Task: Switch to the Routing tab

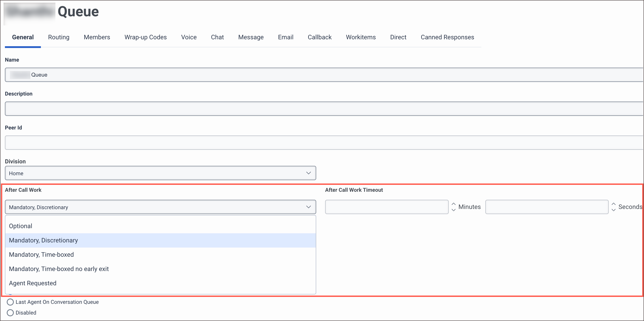Action: pos(59,37)
